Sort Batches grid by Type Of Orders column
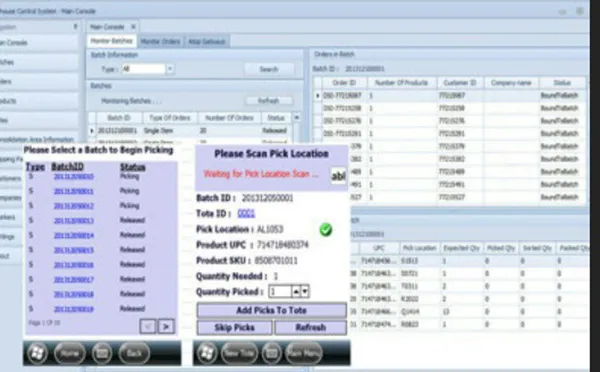600x372 pixels. pyautogui.click(x=170, y=118)
